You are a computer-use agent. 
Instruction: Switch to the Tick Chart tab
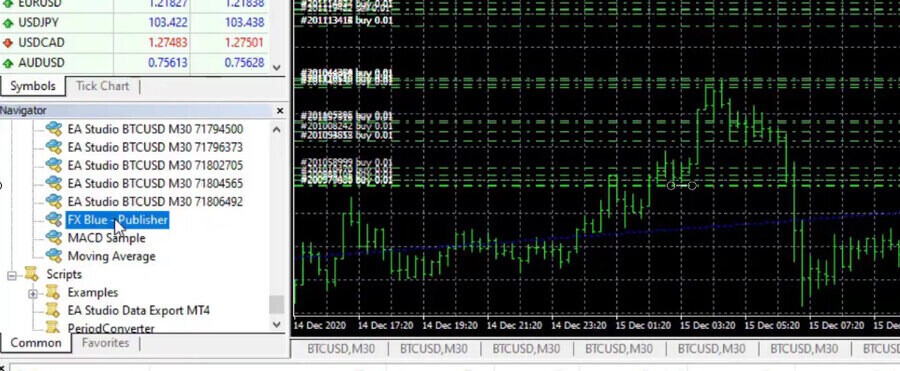(x=102, y=86)
